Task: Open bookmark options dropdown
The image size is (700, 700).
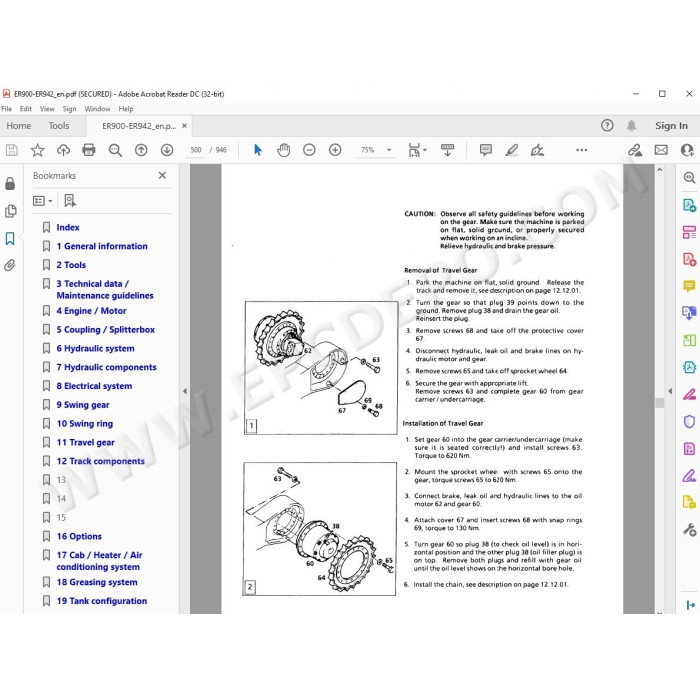Action: click(42, 201)
